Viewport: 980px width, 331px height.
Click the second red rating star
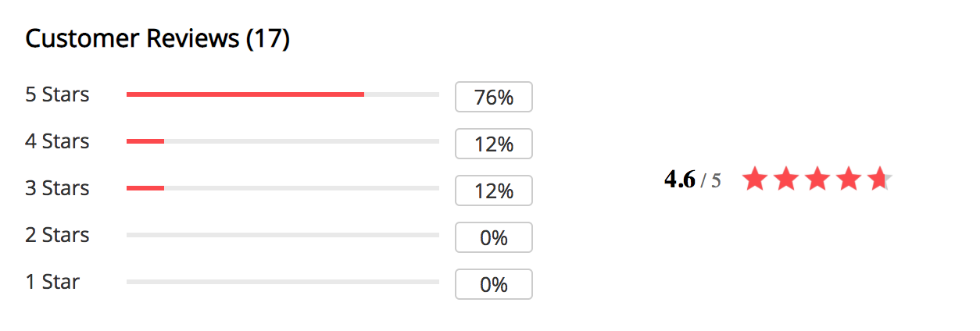click(785, 179)
